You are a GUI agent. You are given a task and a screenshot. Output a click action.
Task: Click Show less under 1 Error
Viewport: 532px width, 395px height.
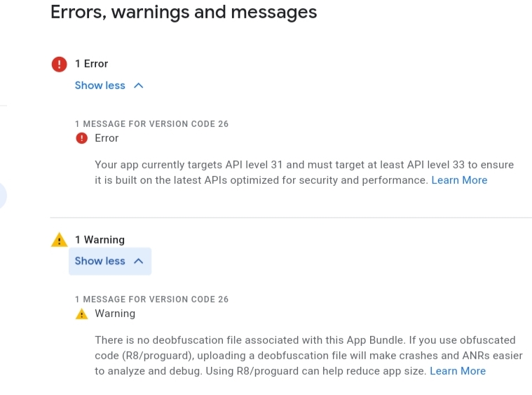coord(100,86)
